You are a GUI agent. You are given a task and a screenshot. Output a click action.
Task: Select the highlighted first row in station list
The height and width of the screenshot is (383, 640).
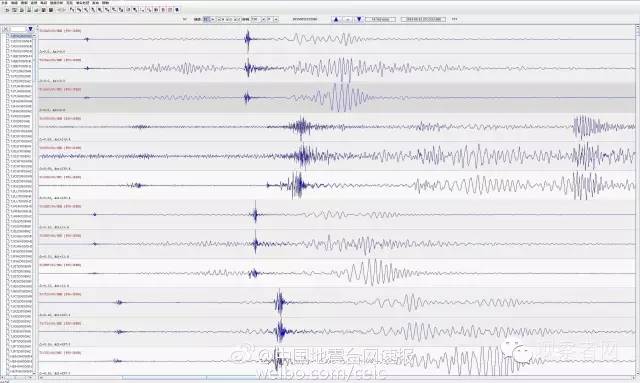point(21,36)
